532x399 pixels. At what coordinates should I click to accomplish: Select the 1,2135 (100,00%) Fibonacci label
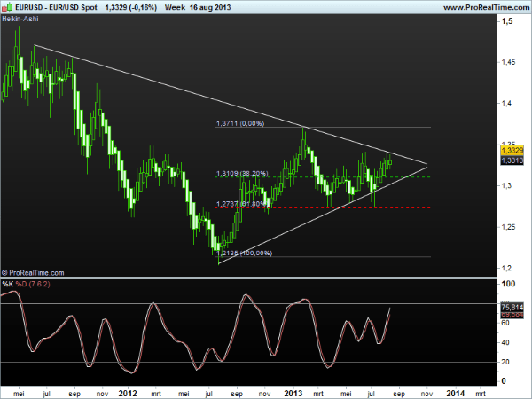(x=245, y=253)
